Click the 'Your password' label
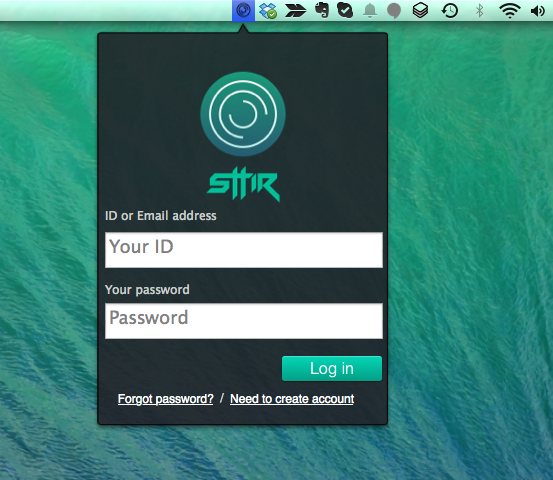553x480 pixels. click(147, 290)
